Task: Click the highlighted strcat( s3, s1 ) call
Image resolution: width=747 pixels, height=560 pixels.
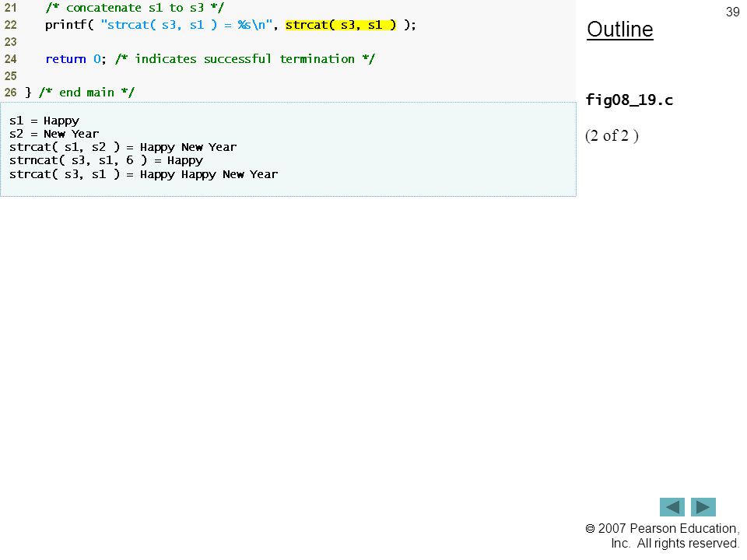Action: (x=341, y=25)
